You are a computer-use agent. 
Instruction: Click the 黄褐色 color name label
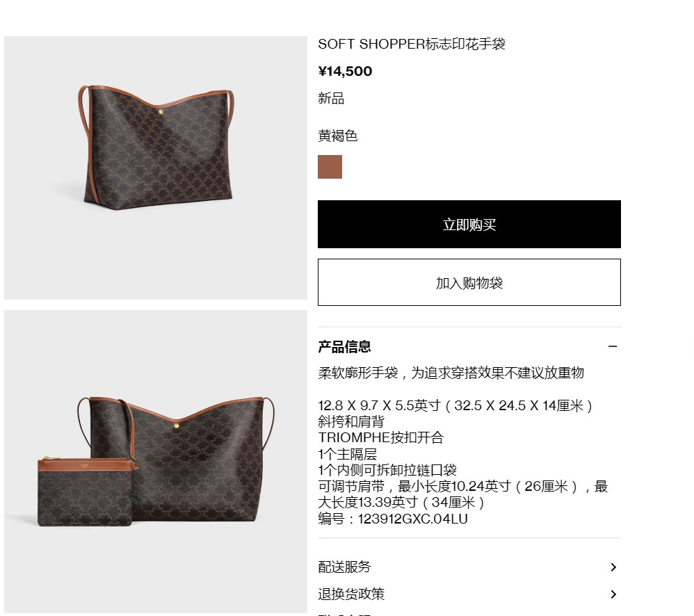[x=338, y=136]
